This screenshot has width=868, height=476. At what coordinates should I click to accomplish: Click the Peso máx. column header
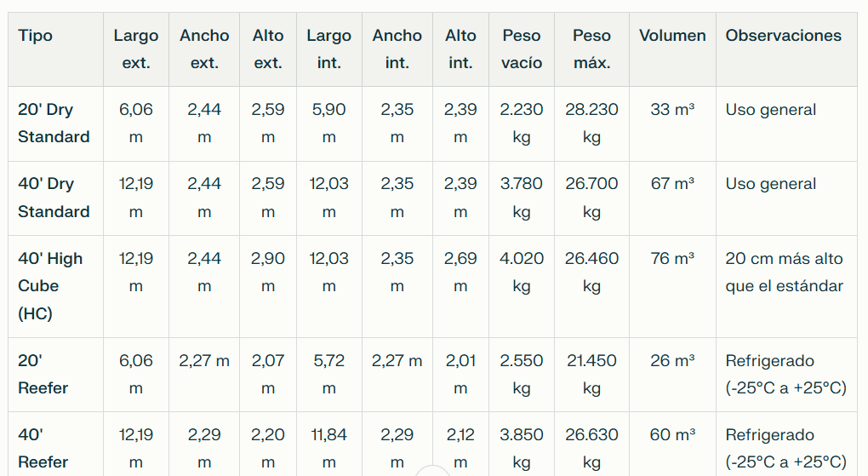tap(591, 49)
